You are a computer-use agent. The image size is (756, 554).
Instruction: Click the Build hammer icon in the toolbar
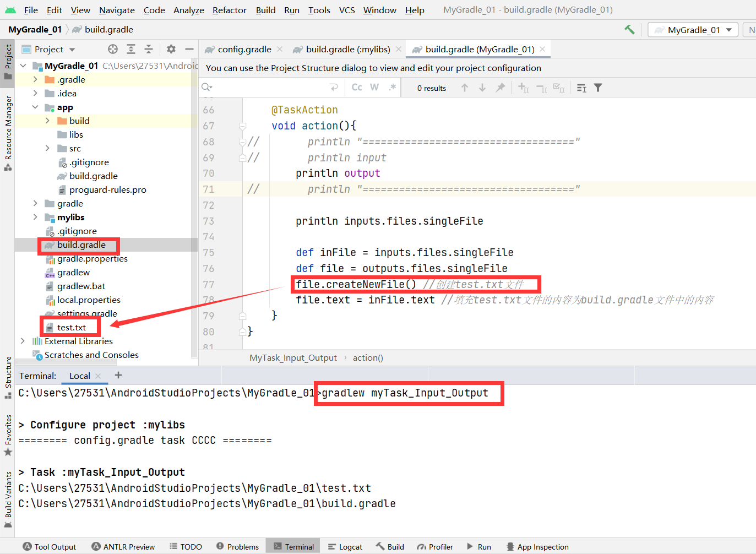(629, 29)
